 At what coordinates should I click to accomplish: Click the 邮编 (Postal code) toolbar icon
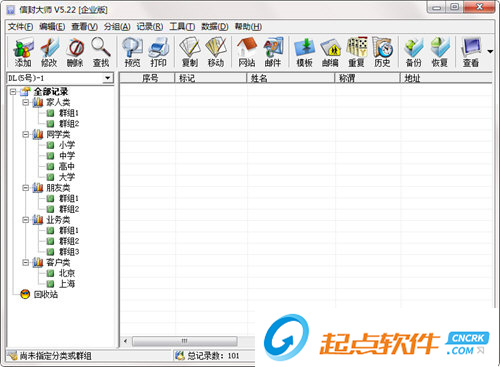coord(330,52)
